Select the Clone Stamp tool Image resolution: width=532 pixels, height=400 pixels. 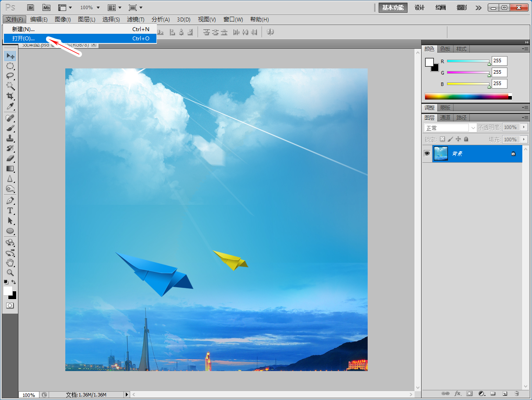[x=10, y=138]
